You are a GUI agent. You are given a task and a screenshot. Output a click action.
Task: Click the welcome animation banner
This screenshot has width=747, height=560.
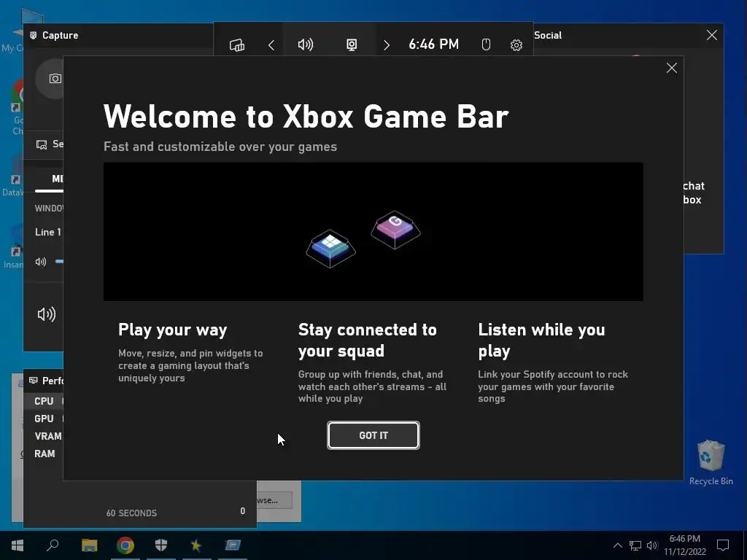pos(373,231)
